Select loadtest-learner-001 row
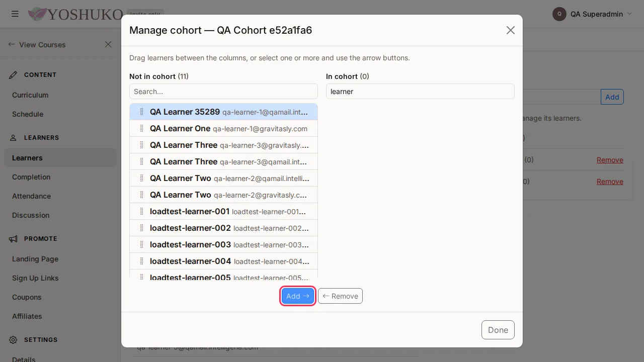 223,211
